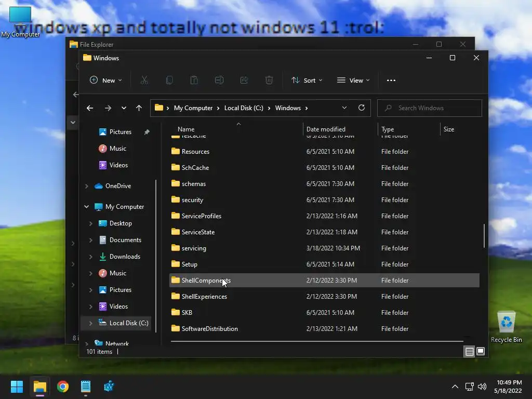Viewport: 532px width, 399px height.
Task: Sort by the Size column header
Action: [x=448, y=129]
